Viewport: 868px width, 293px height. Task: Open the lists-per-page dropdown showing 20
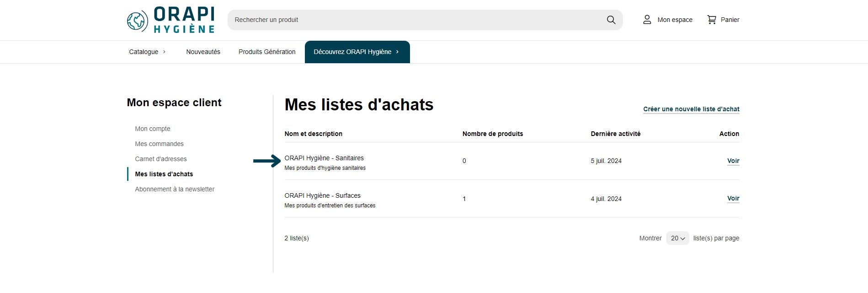coord(677,238)
